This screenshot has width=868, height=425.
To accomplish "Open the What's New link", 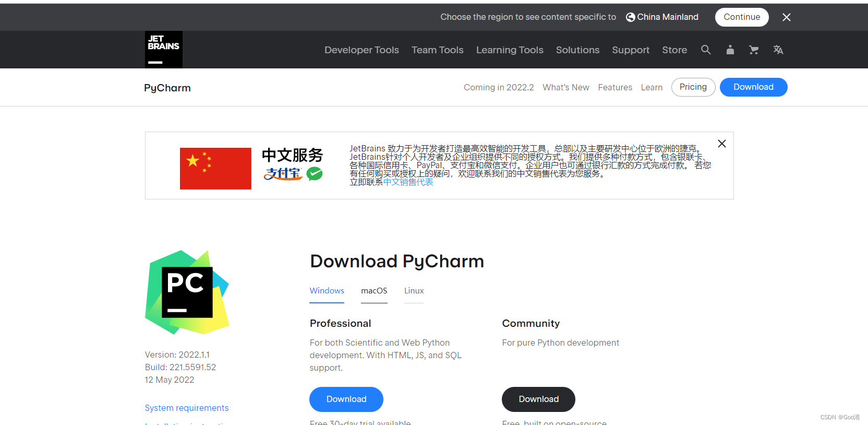I will (x=566, y=87).
